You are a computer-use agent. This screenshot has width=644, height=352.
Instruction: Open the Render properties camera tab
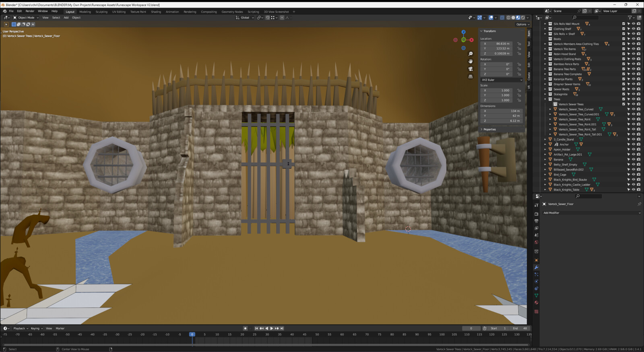[536, 214]
